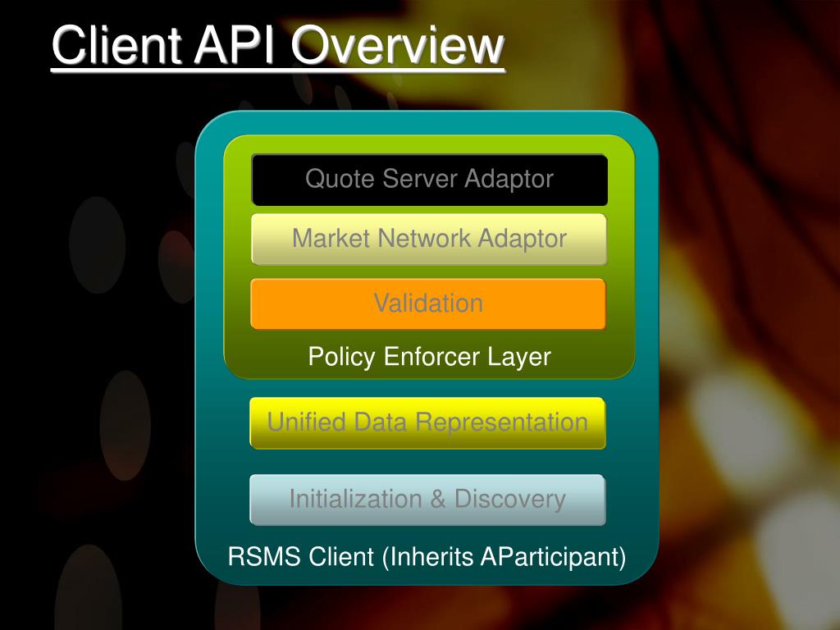The width and height of the screenshot is (840, 630).
Task: Select the Market Network Adaptor box
Action: pyautogui.click(x=429, y=240)
